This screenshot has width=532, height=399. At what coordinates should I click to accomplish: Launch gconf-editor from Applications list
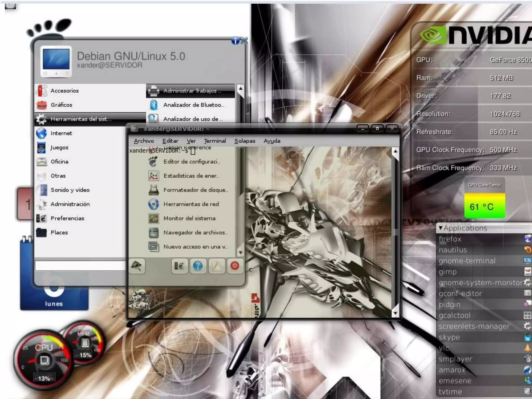485,293
